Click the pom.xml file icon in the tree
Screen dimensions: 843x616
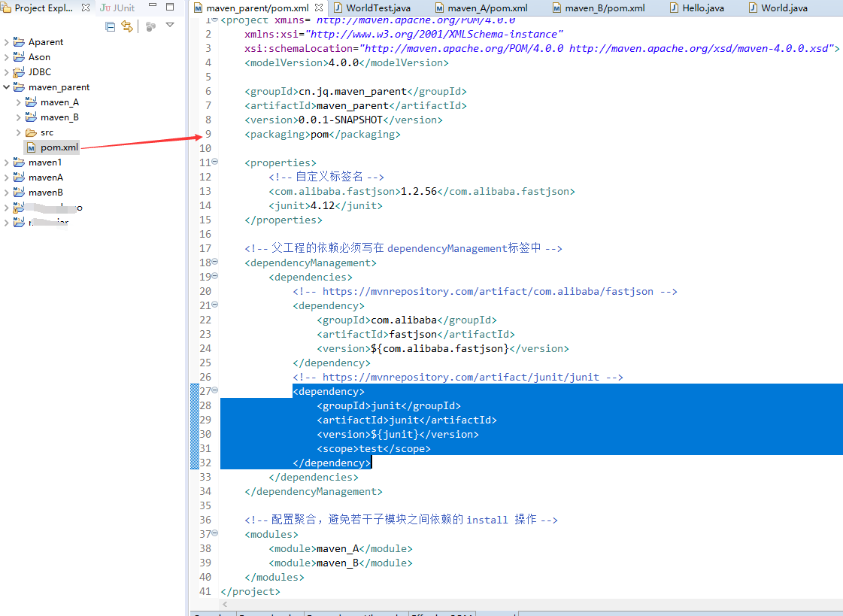[31, 147]
